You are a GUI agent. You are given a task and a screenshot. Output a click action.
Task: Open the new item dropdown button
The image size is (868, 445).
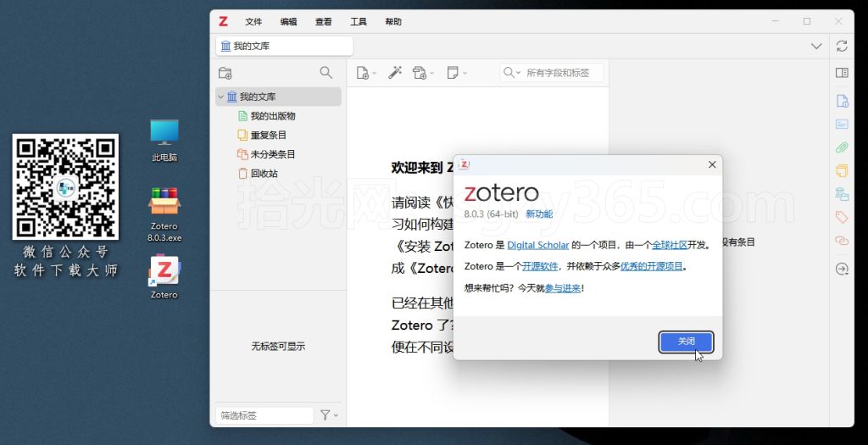366,73
